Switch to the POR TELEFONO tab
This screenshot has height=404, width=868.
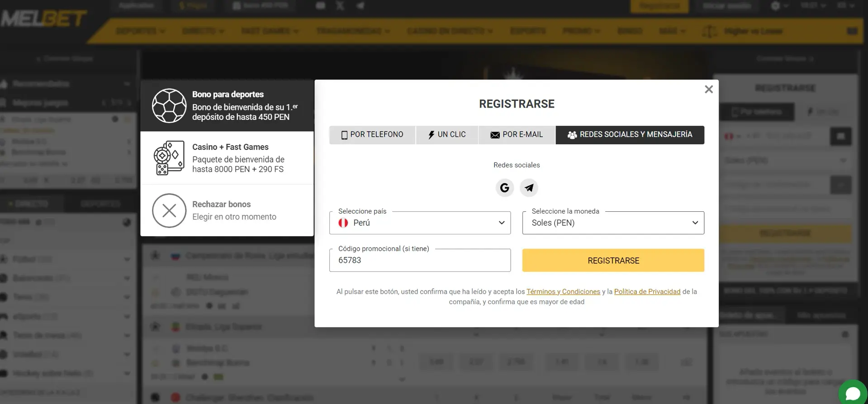tap(372, 135)
